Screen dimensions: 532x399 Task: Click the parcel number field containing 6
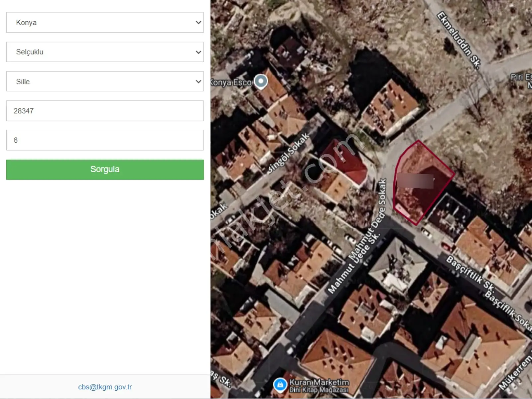[105, 140]
